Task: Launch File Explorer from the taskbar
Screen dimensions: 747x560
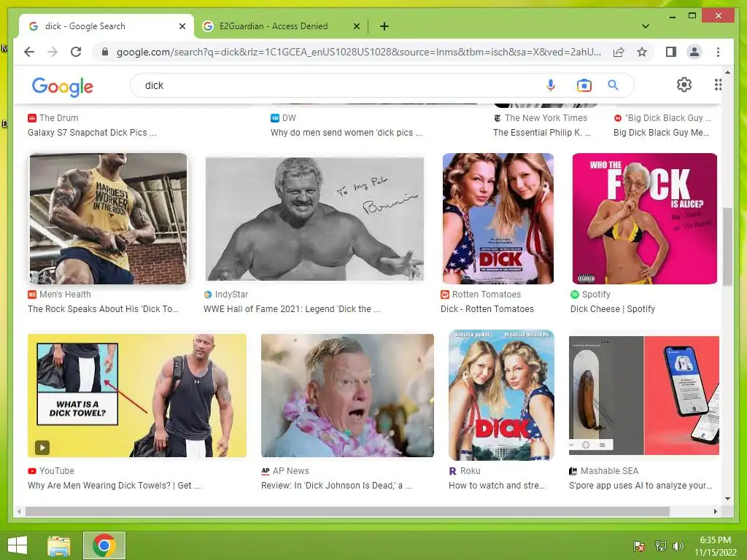Action: (59, 545)
